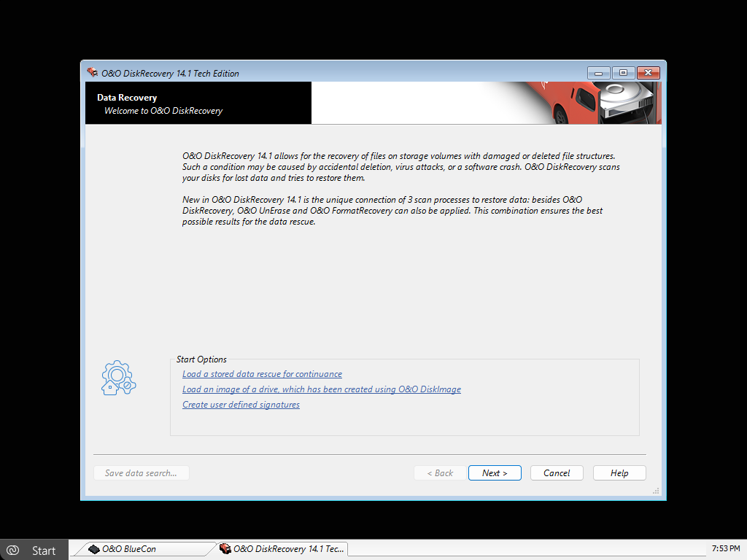
Task: Open 'Load a stored data rescue for continuance'
Action: point(262,374)
